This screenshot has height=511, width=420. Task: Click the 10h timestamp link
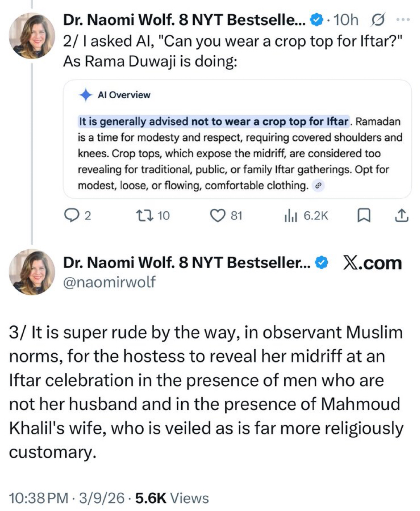(x=346, y=19)
